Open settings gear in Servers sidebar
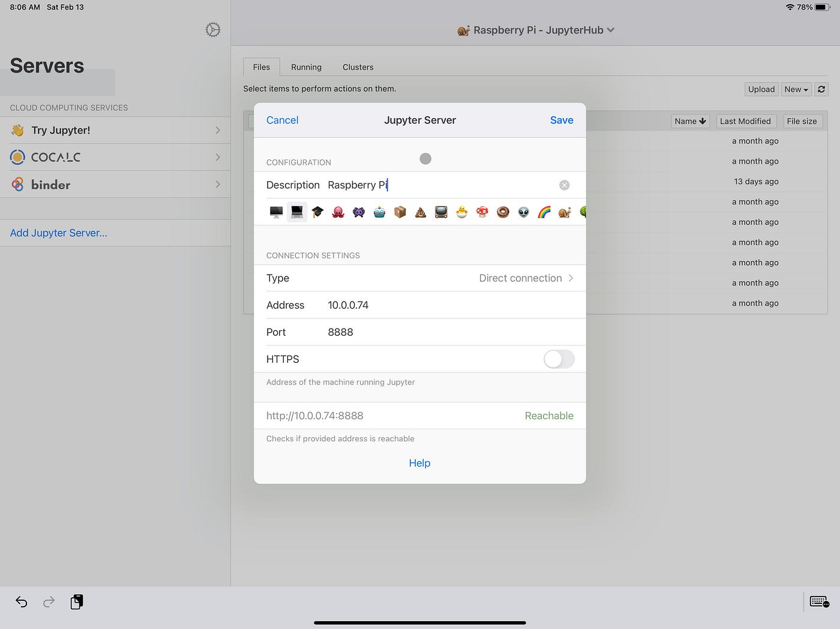The image size is (840, 629). click(x=213, y=30)
